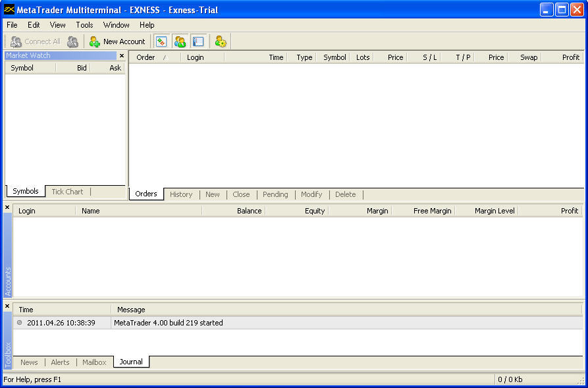588x388 pixels.
Task: Click the Connect All icon
Action: click(x=36, y=42)
